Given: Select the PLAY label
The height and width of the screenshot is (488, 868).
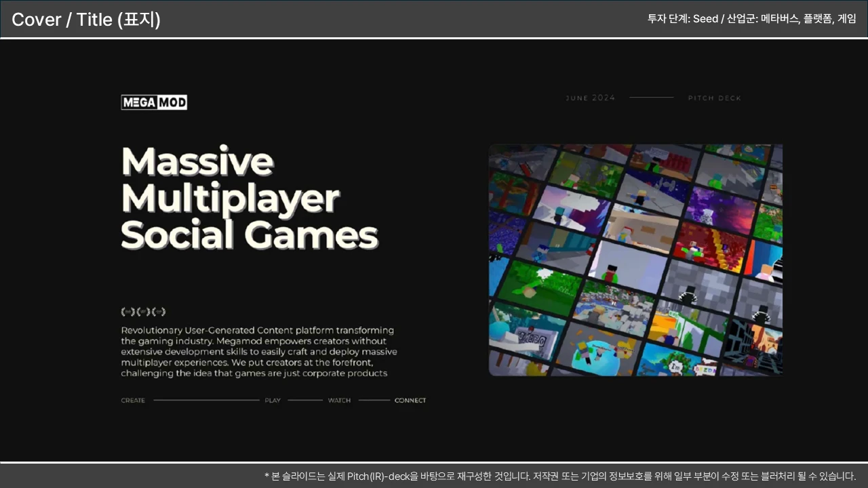Looking at the screenshot, I should coord(273,401).
